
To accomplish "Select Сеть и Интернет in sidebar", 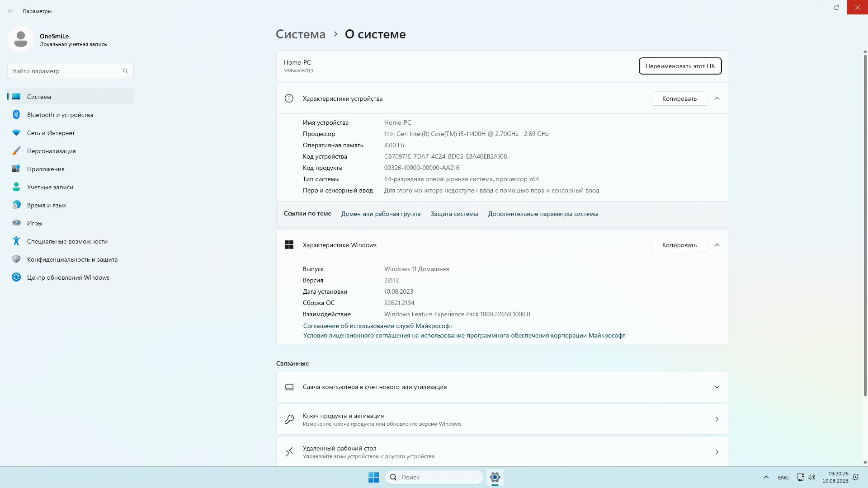I will 51,133.
